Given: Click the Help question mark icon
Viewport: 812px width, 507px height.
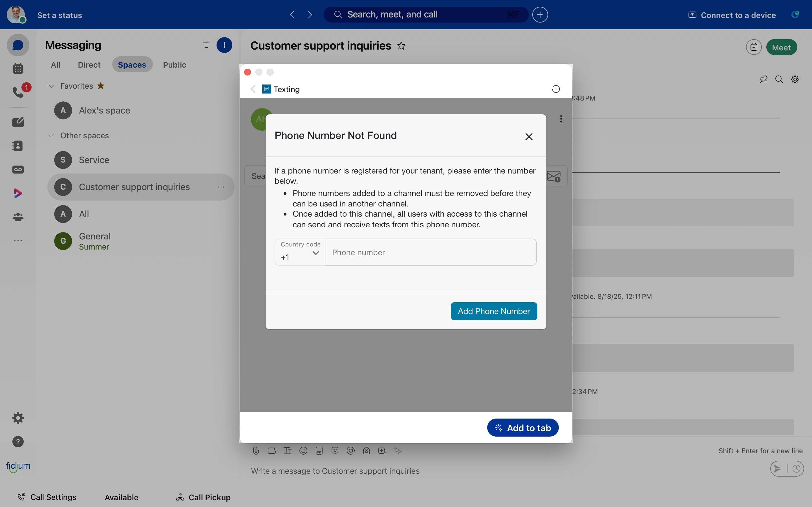Looking at the screenshot, I should tap(18, 442).
